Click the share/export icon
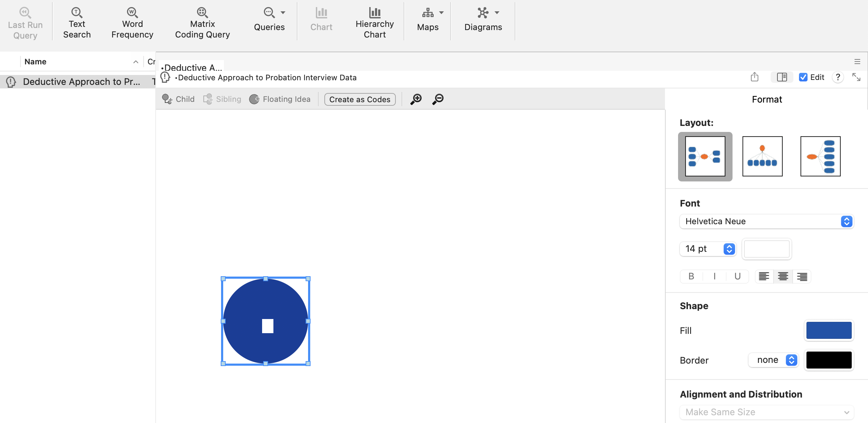868x423 pixels. point(754,77)
